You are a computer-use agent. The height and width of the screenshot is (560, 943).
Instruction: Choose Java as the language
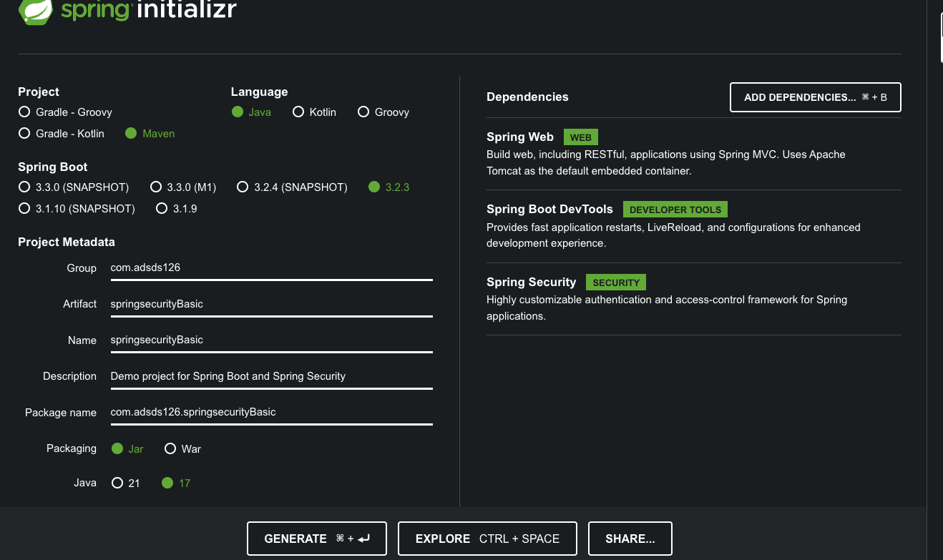click(x=251, y=112)
